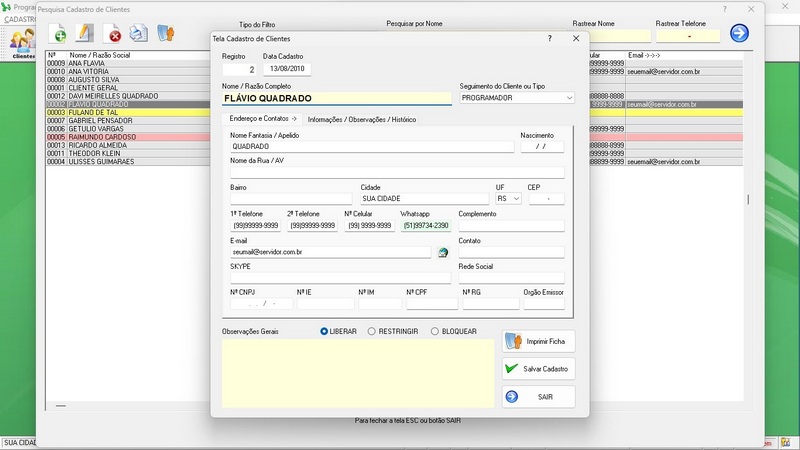Click the Clientes icon in the main window
Image resolution: width=800 pixels, height=450 pixels.
pos(22,43)
